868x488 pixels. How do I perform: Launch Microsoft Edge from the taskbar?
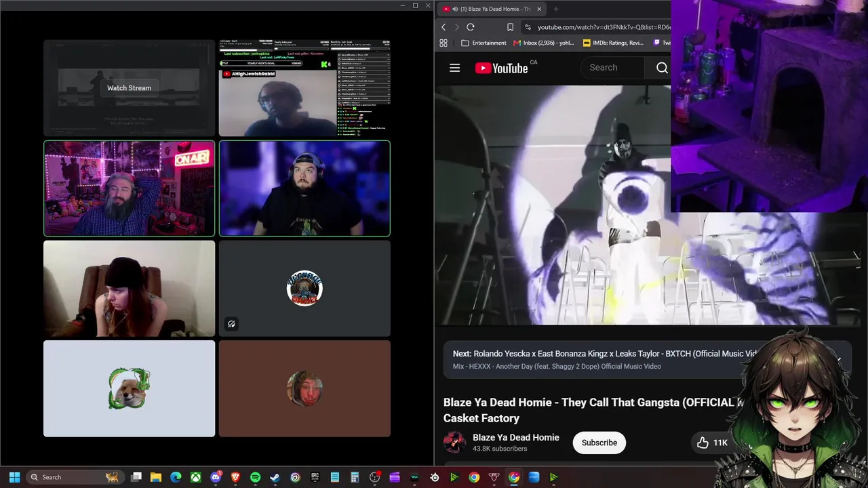point(176,477)
